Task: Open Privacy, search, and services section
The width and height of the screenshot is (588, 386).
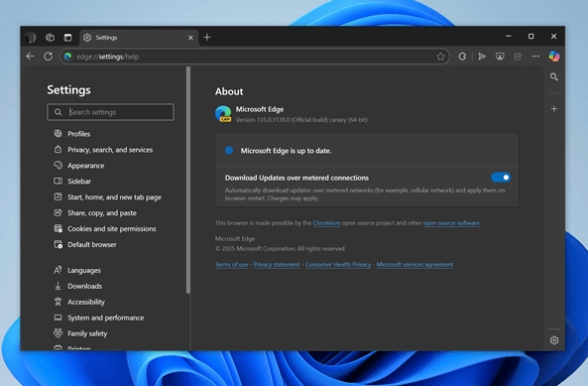Action: 110,150
